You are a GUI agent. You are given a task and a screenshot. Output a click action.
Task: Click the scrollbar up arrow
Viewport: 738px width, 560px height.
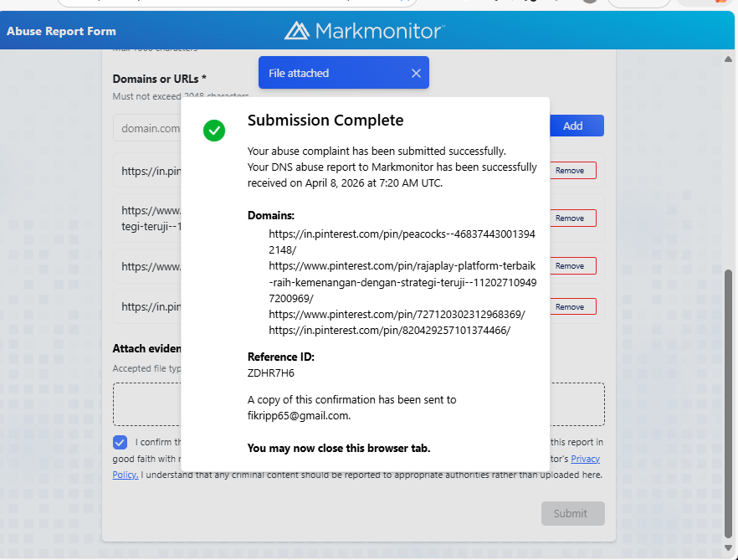[x=728, y=59]
